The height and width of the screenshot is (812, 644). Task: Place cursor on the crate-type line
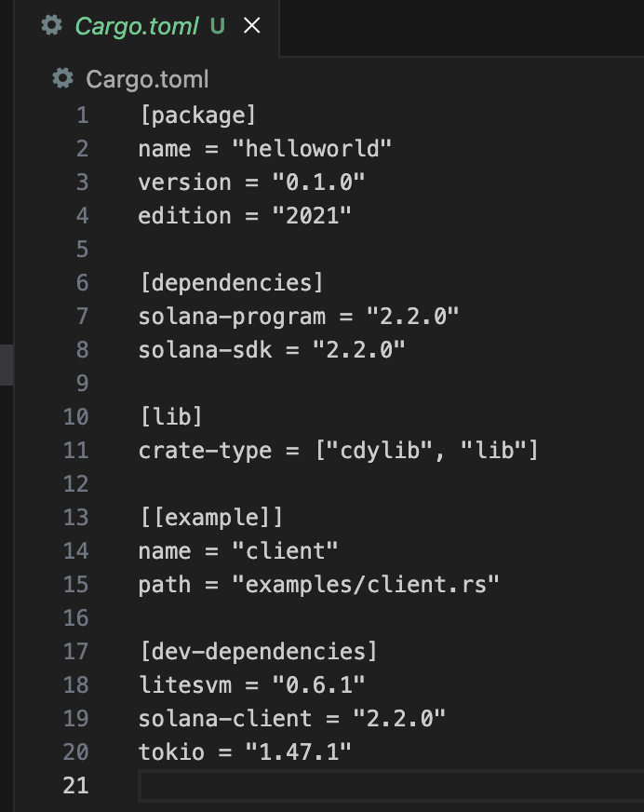(339, 451)
